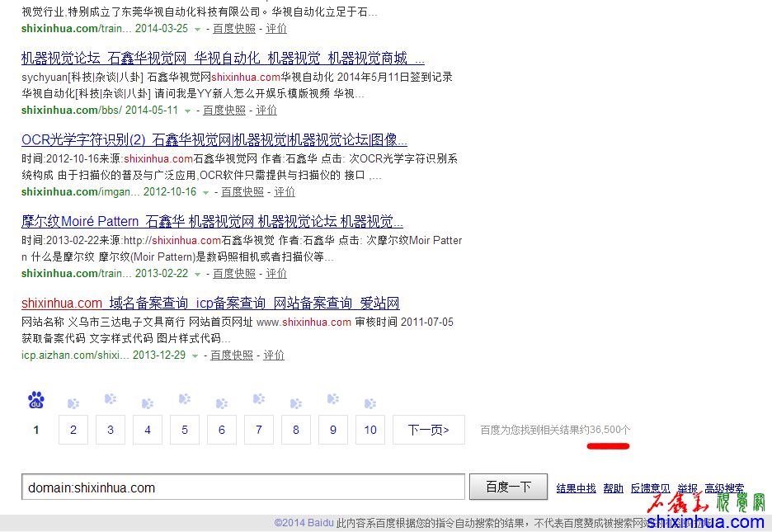Click the Baidu paw logo above page 1
772x532 pixels.
[x=36, y=401]
